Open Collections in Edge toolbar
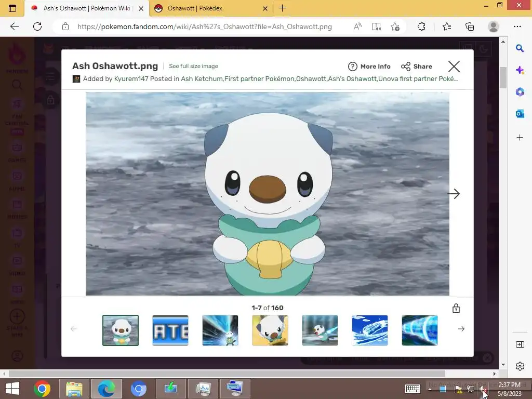Viewport: 532px width, 399px height. click(470, 26)
